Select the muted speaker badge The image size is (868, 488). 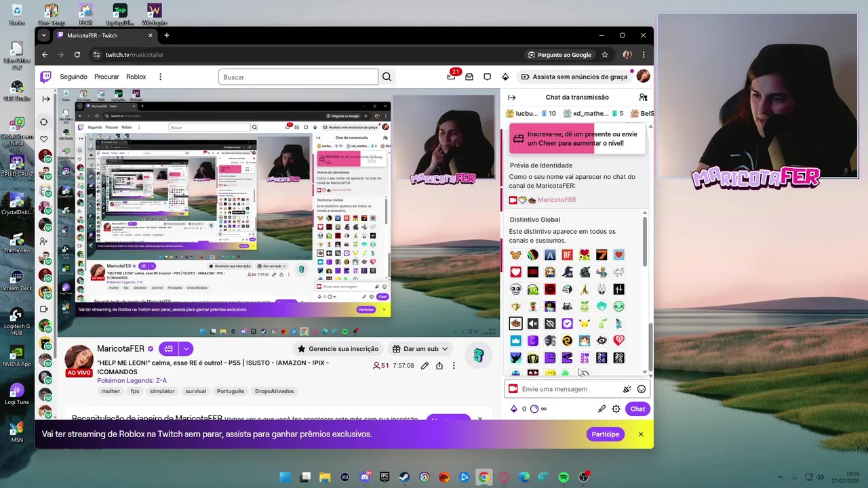coord(533,323)
